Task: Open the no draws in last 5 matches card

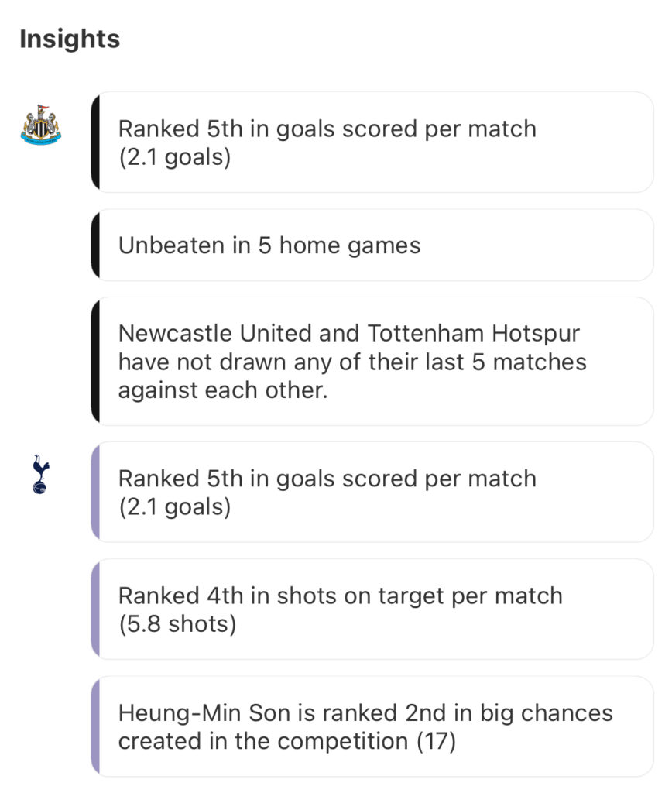Action: click(x=372, y=362)
